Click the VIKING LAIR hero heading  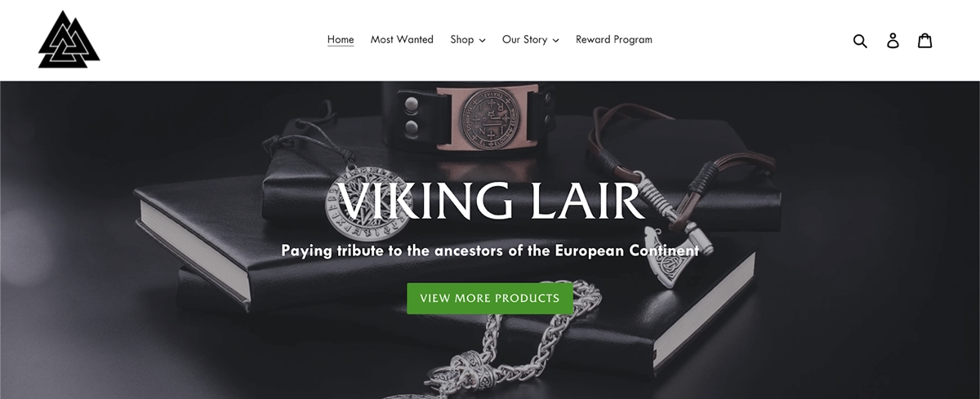[x=489, y=202]
